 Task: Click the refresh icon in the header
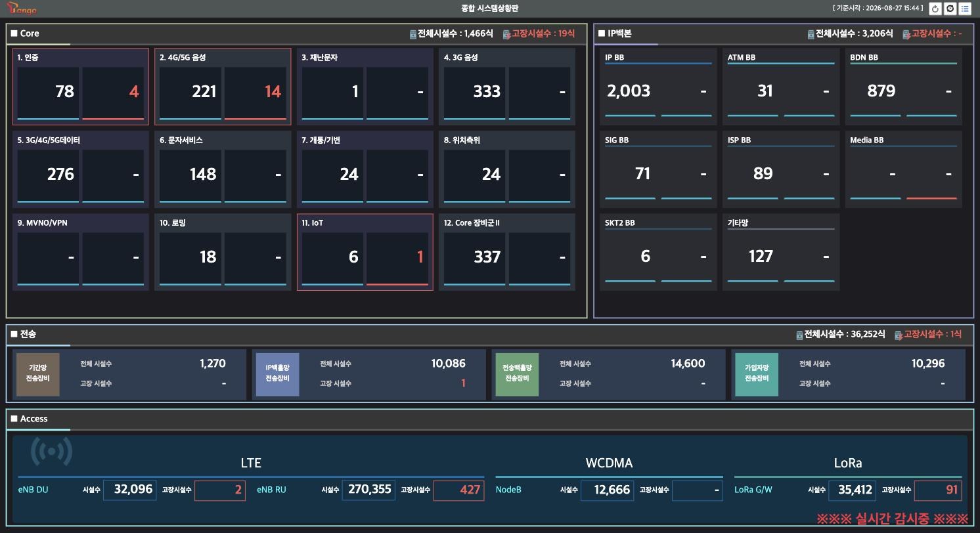[935, 9]
